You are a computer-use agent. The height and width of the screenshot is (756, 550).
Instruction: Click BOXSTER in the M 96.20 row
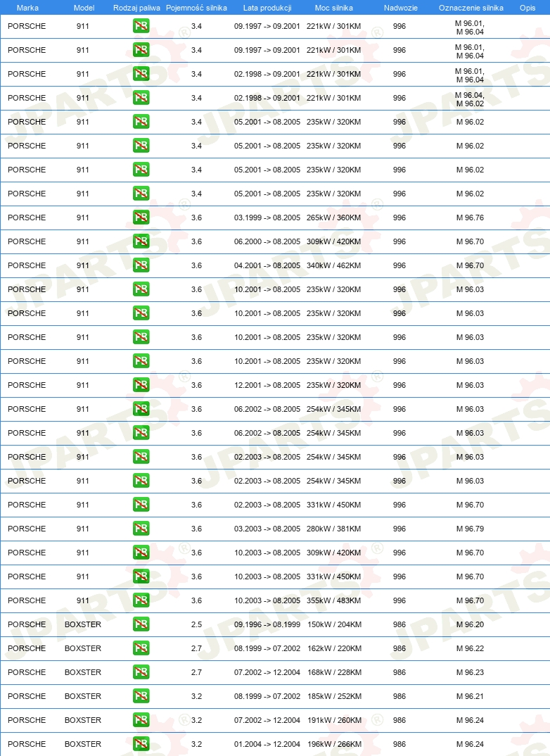(83, 624)
